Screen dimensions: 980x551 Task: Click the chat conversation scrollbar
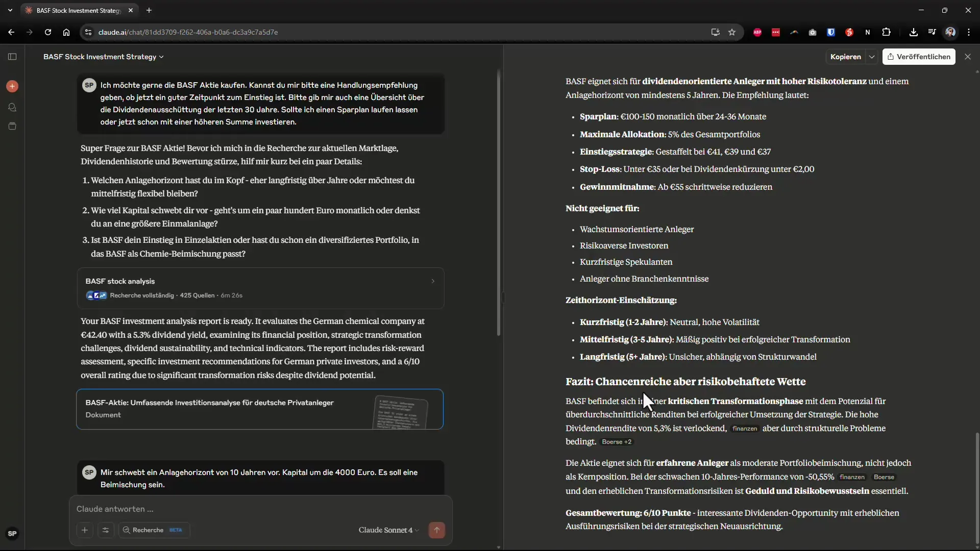(499, 204)
